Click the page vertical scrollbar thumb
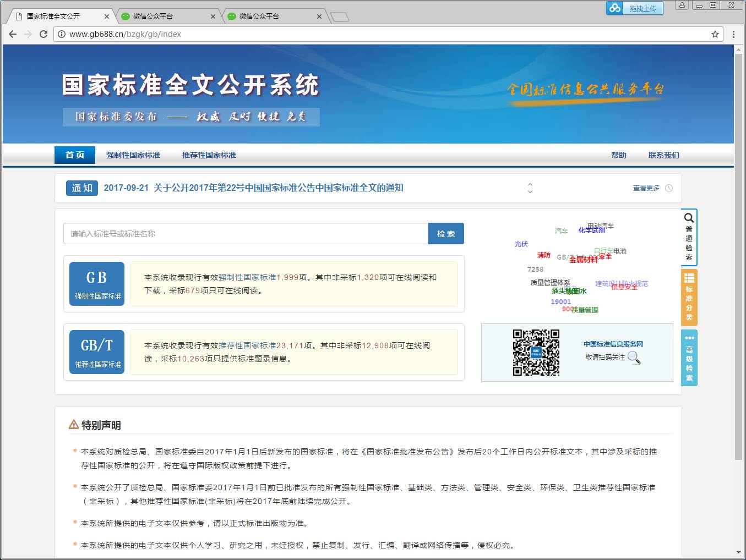Viewport: 746px width, 560px height. (x=738, y=256)
